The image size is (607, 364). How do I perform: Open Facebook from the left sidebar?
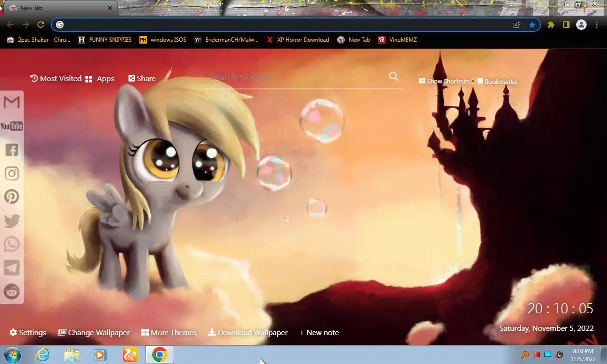tap(12, 150)
